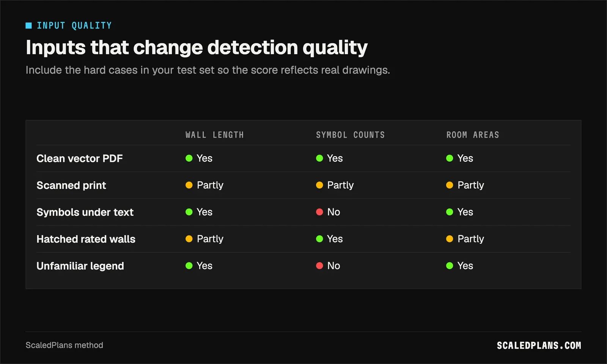Image resolution: width=607 pixels, height=364 pixels.
Task: Click the 'ScaledPlans method' footer text
Action: pyautogui.click(x=64, y=345)
